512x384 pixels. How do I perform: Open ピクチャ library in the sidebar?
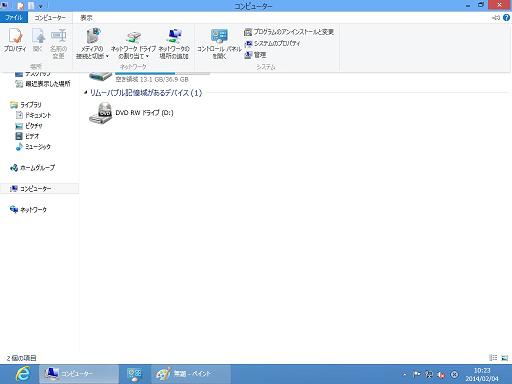(29, 126)
